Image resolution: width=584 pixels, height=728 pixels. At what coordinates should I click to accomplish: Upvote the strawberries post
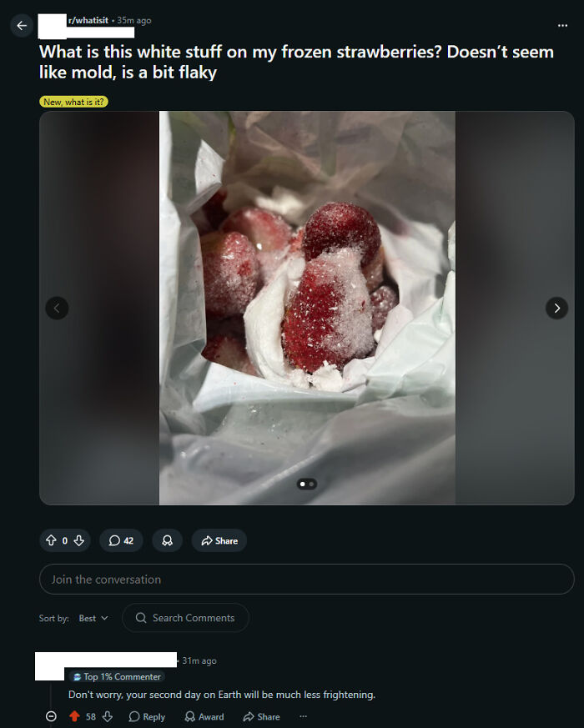tap(51, 540)
